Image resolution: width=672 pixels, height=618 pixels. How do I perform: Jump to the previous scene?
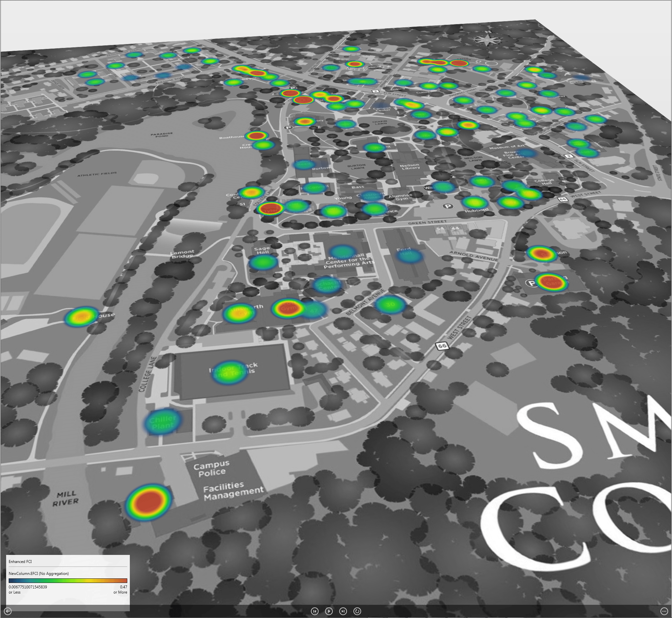pyautogui.click(x=314, y=611)
